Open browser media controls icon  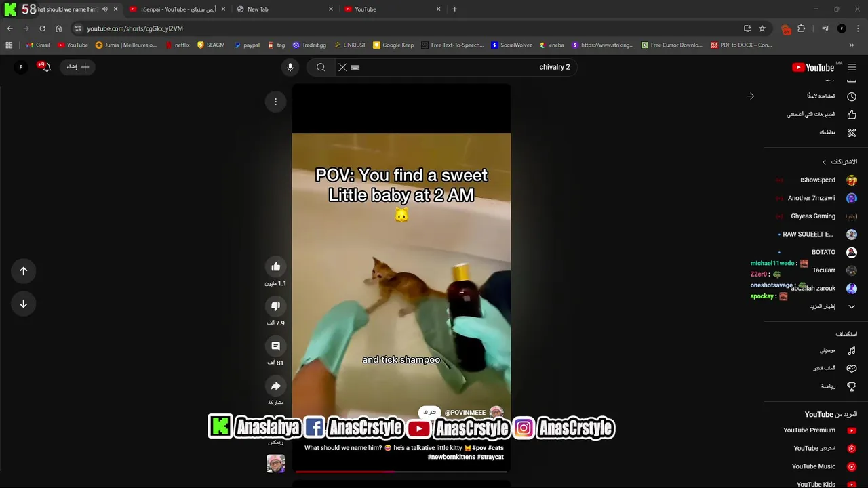pyautogui.click(x=825, y=28)
